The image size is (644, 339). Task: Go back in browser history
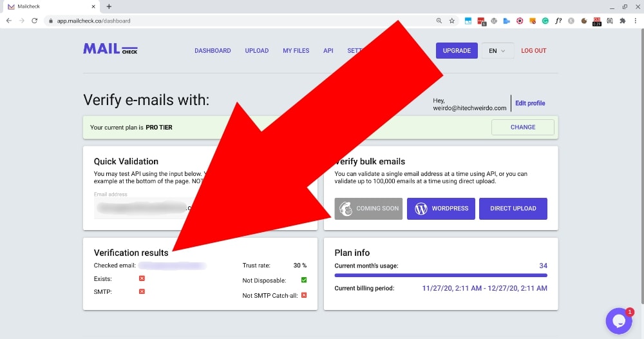tap(9, 21)
